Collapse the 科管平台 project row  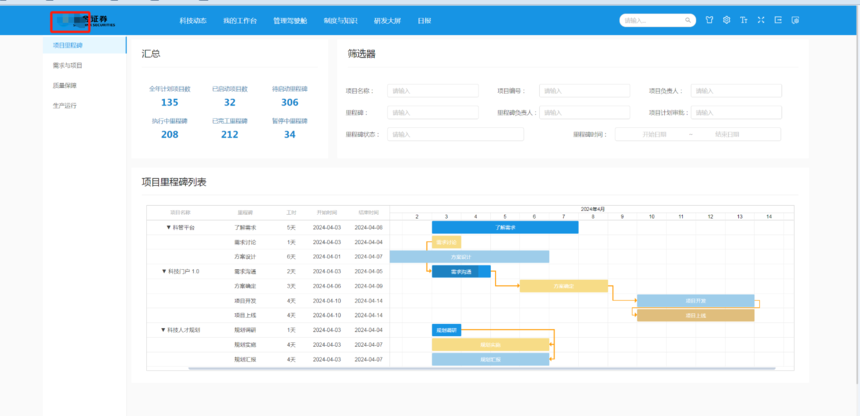point(169,228)
